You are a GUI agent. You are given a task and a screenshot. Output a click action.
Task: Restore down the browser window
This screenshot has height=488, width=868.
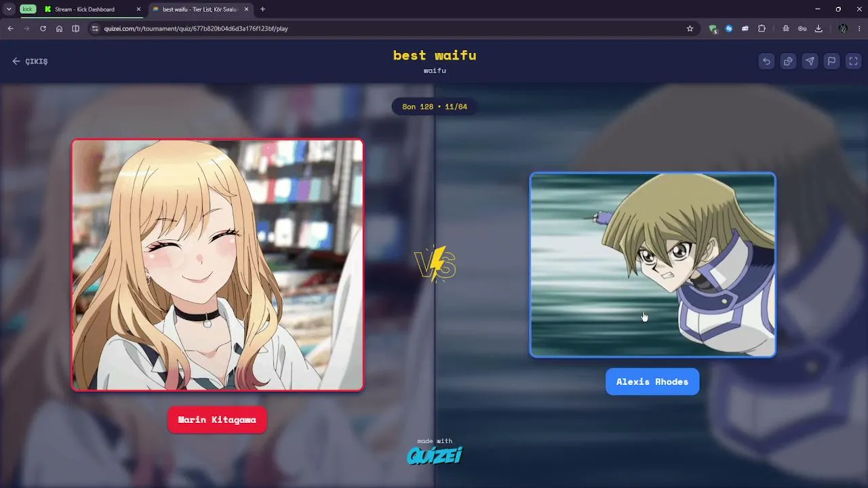click(838, 9)
